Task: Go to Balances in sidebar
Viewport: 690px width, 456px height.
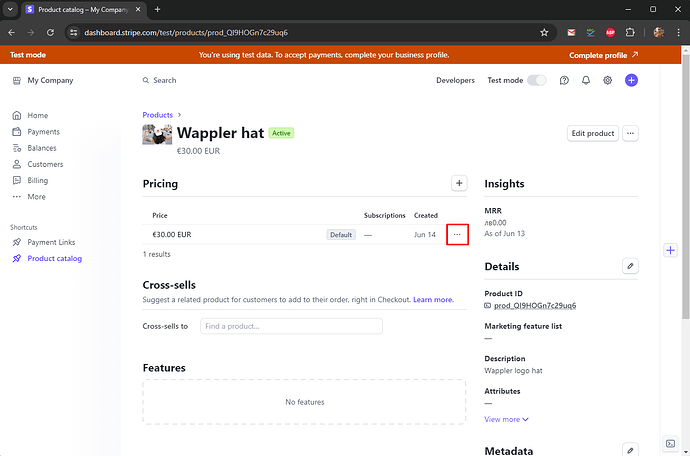Action: [x=42, y=148]
